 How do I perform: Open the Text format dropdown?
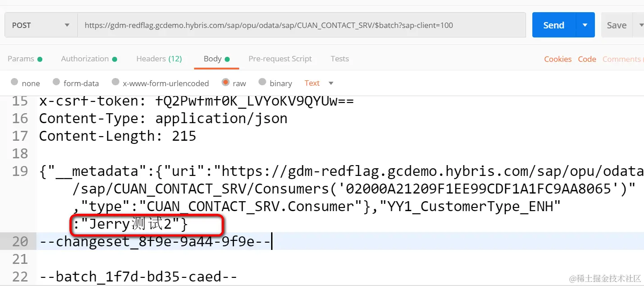pyautogui.click(x=319, y=83)
